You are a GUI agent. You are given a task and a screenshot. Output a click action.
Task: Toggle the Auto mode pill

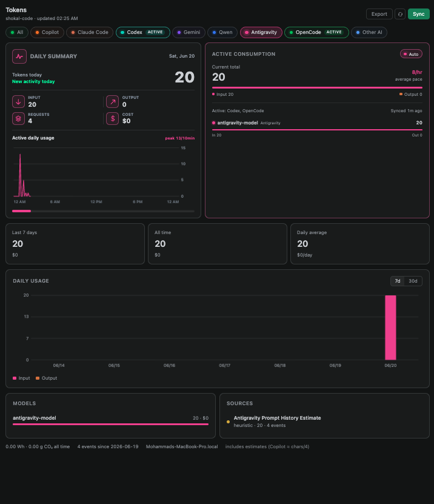[x=411, y=54]
